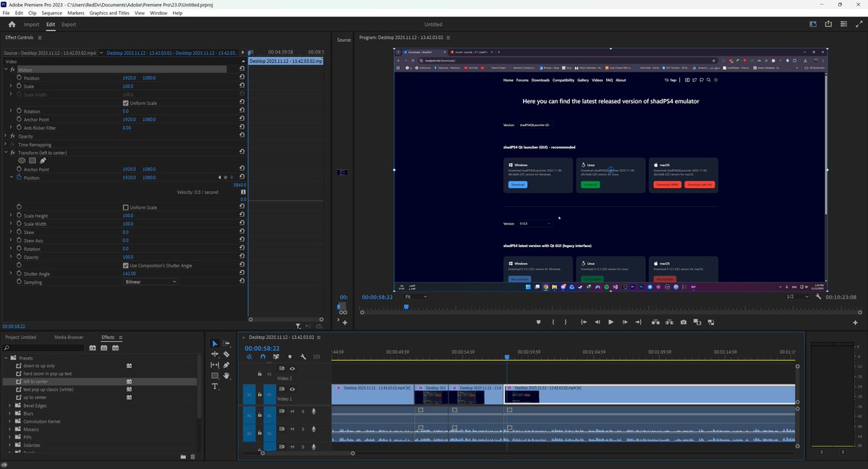Screen dimensions: 868x469
Task: Open the Sequence menu
Action: [51, 13]
